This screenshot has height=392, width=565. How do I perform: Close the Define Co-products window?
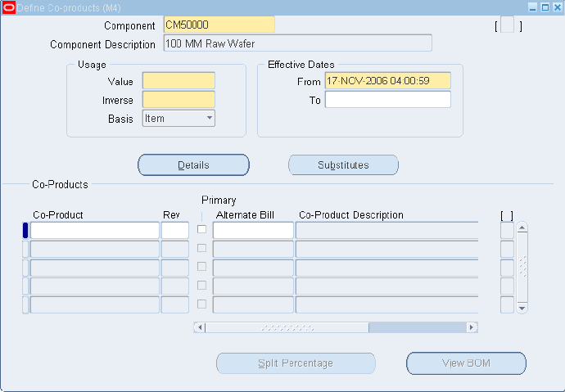click(x=557, y=7)
